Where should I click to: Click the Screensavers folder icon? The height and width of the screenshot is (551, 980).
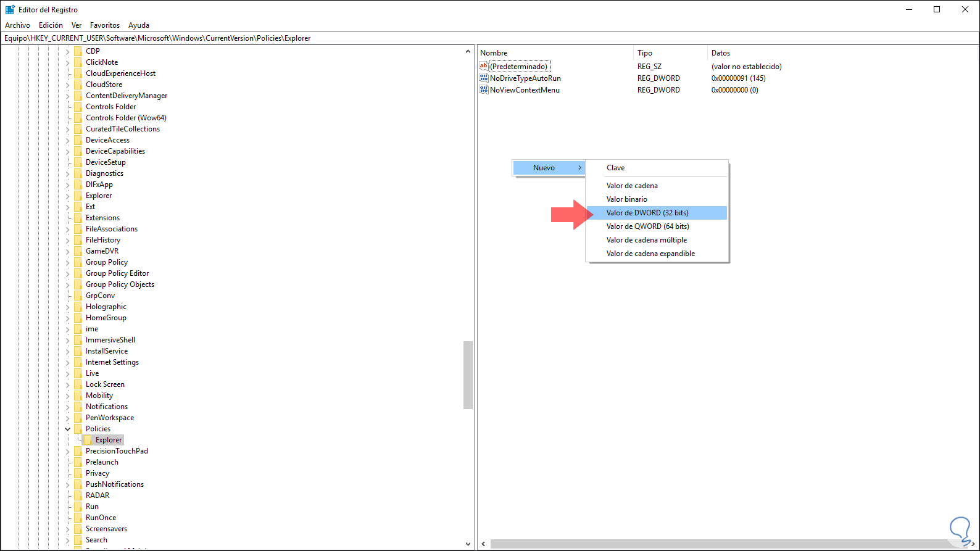tap(78, 529)
